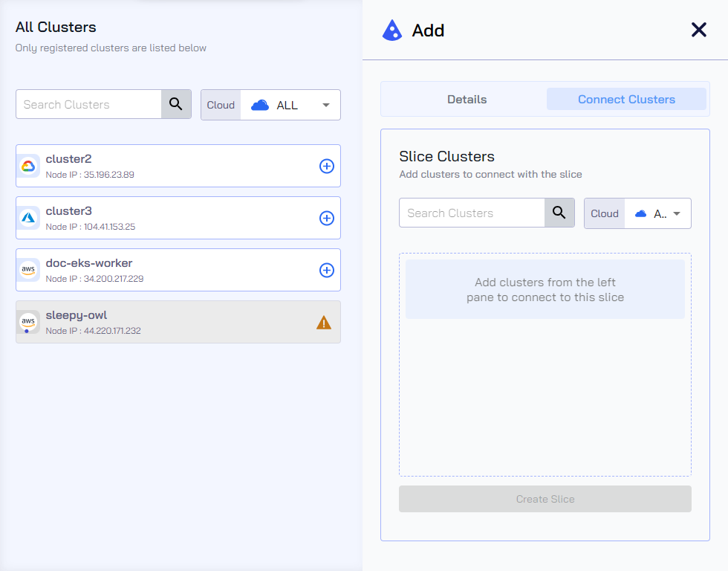728x571 pixels.
Task: Click Node IP 104.41.153.25 text
Action: [91, 227]
